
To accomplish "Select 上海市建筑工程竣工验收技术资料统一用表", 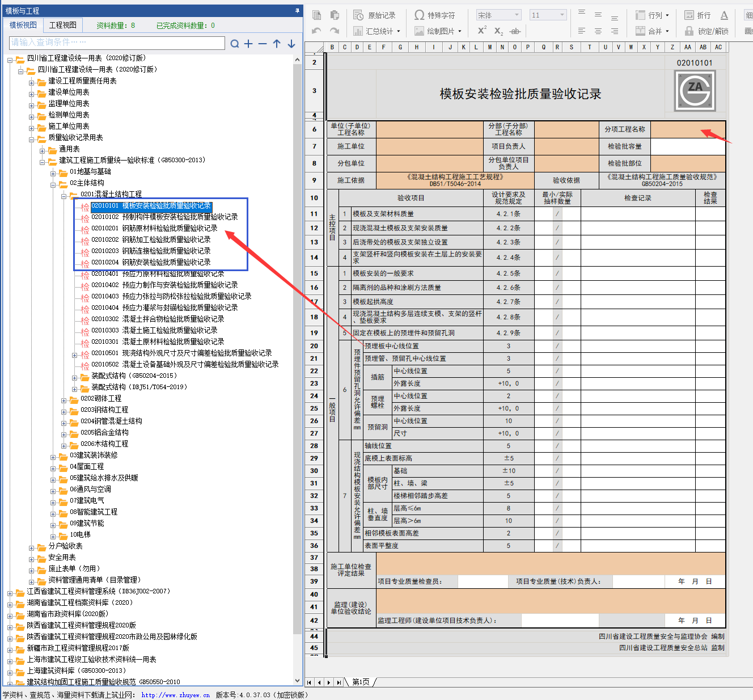I will tap(92, 659).
